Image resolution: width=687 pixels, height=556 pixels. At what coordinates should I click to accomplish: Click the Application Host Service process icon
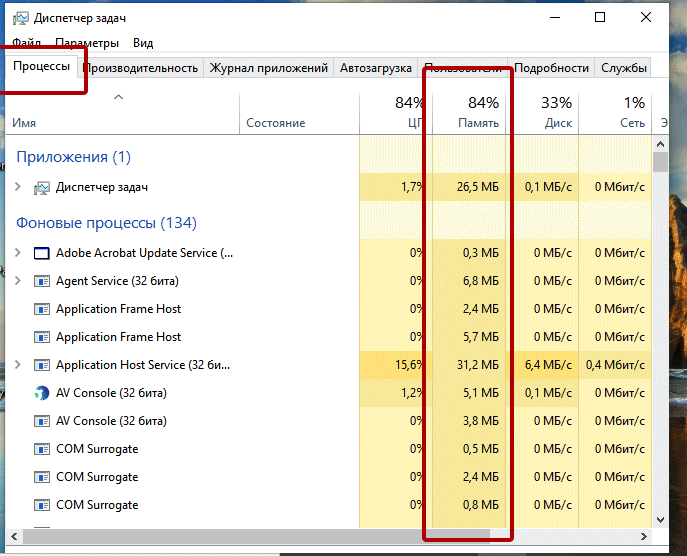42,365
